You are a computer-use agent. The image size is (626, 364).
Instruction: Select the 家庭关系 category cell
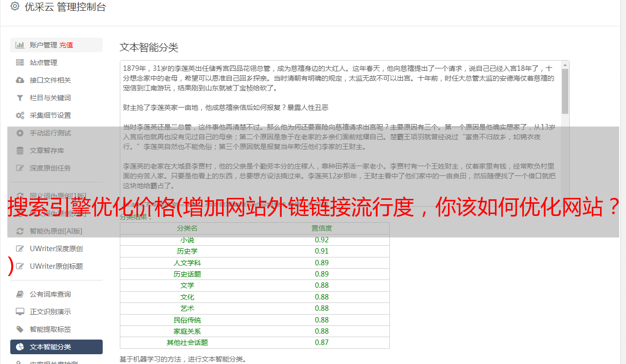[x=187, y=331]
